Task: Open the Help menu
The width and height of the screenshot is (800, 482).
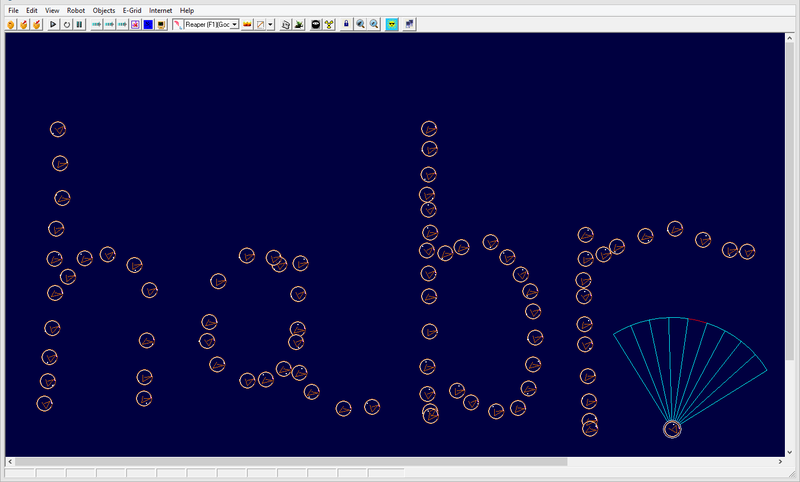Action: pyautogui.click(x=187, y=10)
